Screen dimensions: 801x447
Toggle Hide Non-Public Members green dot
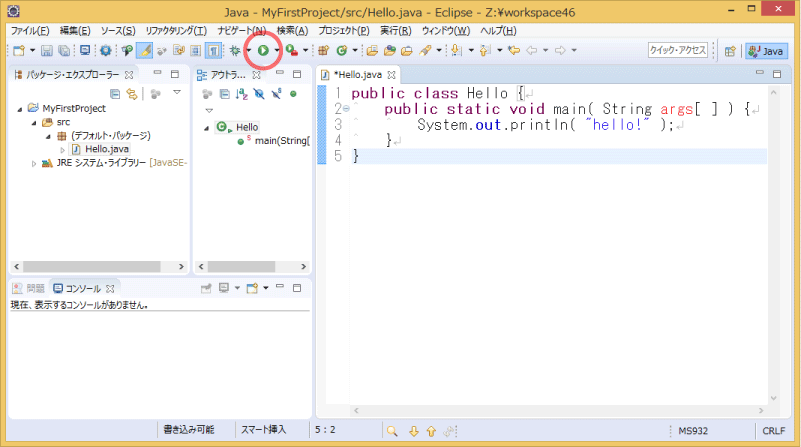pos(293,93)
